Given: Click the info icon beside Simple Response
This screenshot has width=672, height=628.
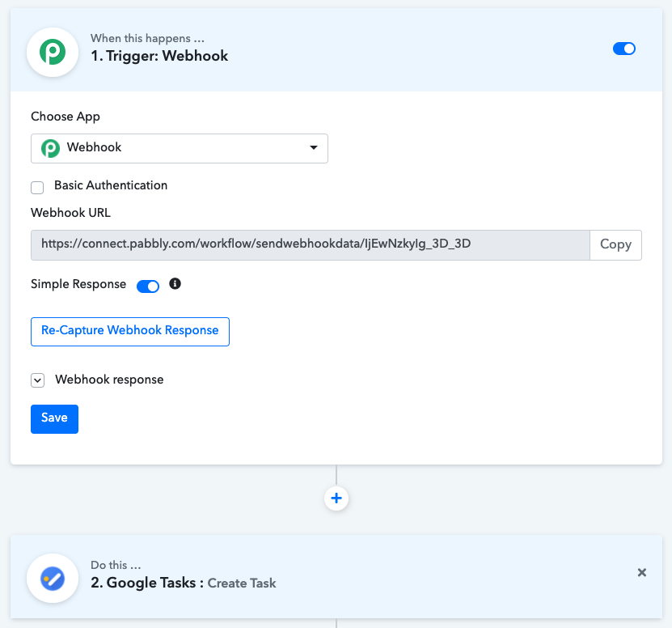Looking at the screenshot, I should tap(175, 283).
